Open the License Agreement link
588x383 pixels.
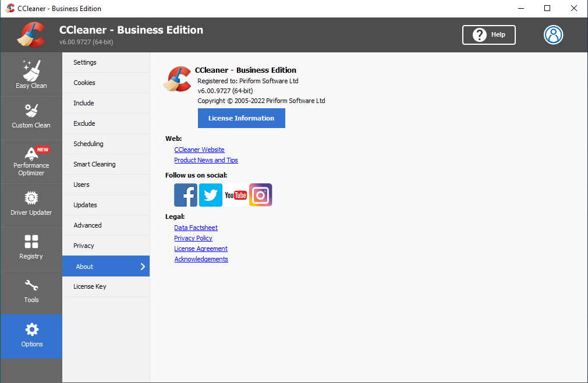point(201,249)
